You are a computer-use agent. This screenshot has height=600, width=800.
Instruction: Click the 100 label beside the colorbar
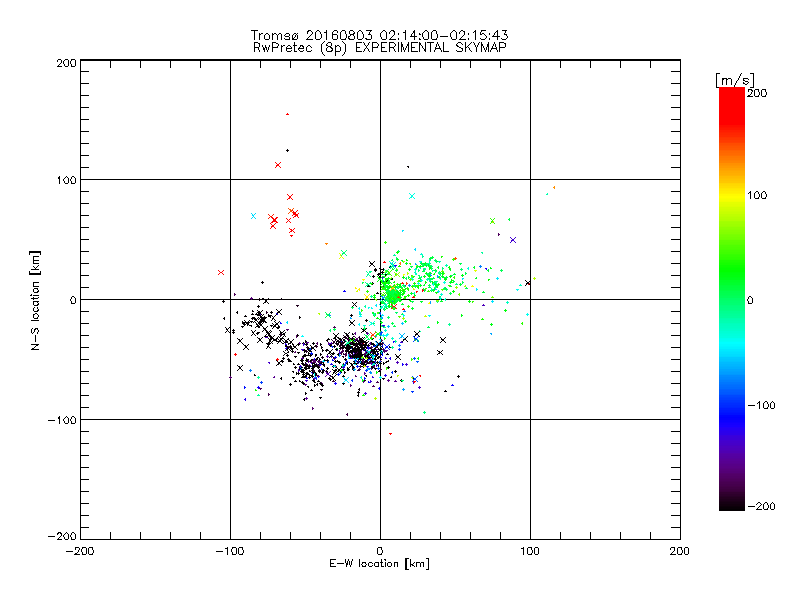click(757, 195)
